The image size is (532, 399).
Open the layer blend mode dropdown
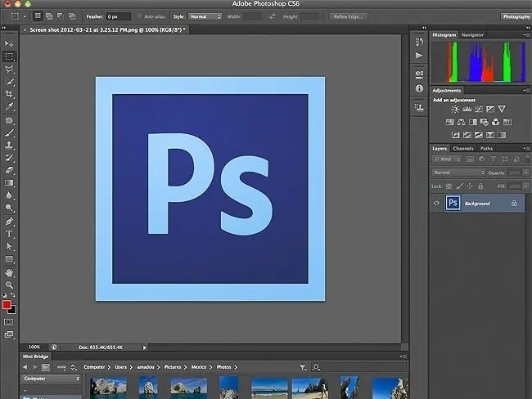point(458,173)
